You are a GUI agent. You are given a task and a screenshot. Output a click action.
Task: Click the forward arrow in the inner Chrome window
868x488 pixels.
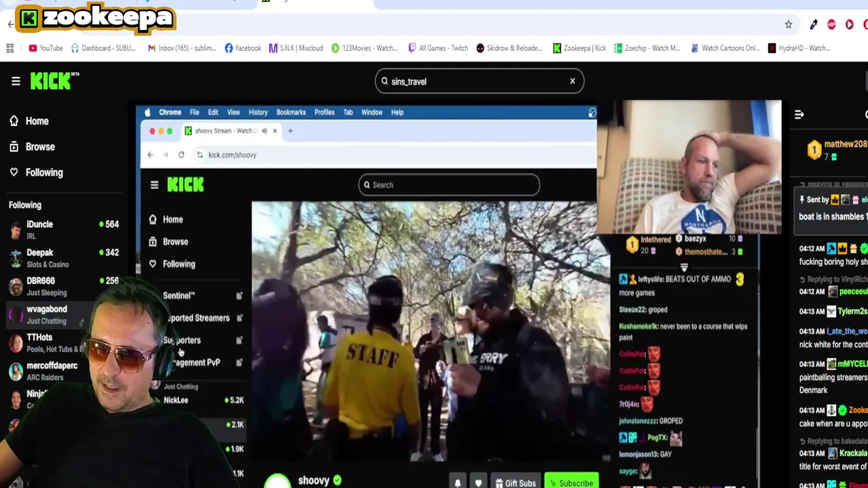[165, 155]
